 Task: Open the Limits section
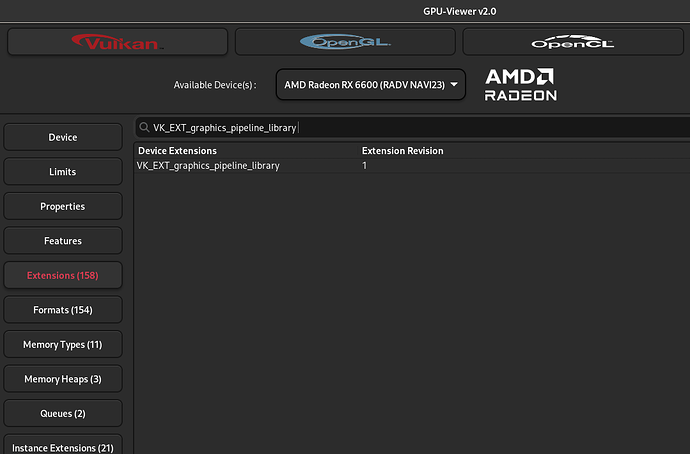pos(63,172)
